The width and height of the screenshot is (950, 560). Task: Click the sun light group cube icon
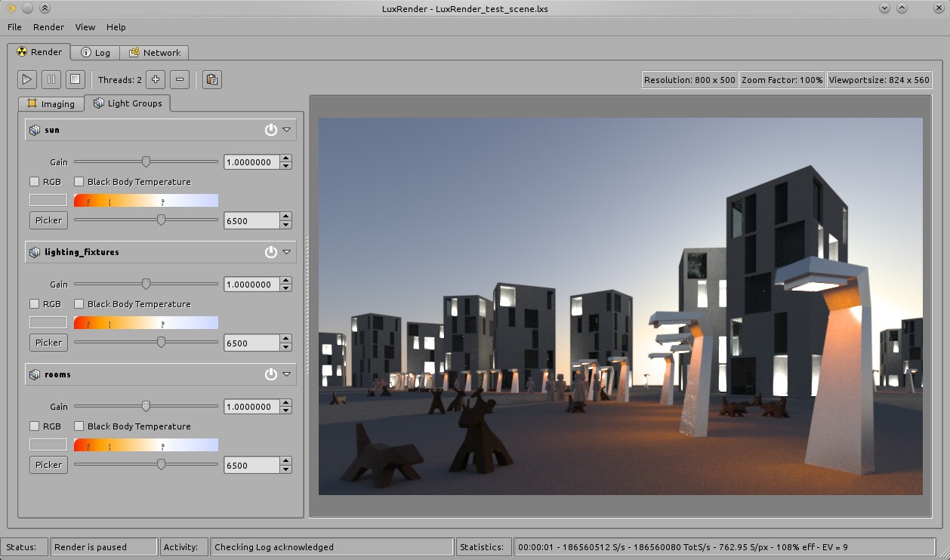click(x=35, y=129)
